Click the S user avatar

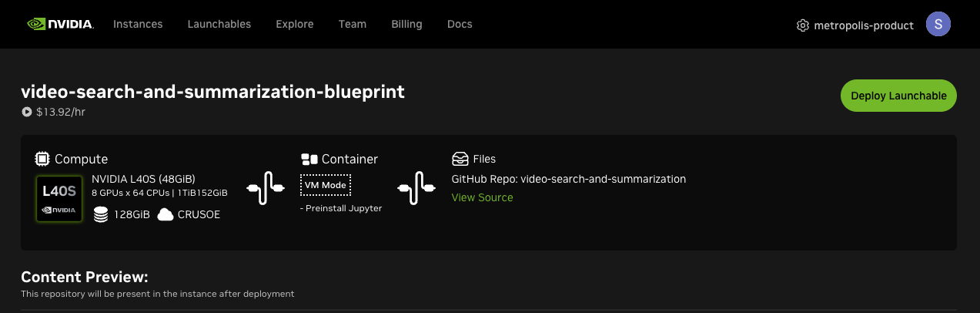pyautogui.click(x=938, y=25)
